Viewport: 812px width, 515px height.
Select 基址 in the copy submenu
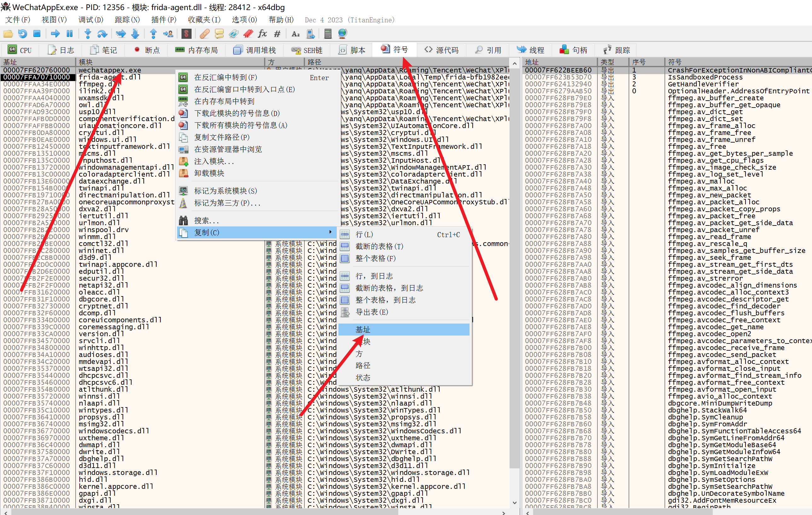[404, 330]
